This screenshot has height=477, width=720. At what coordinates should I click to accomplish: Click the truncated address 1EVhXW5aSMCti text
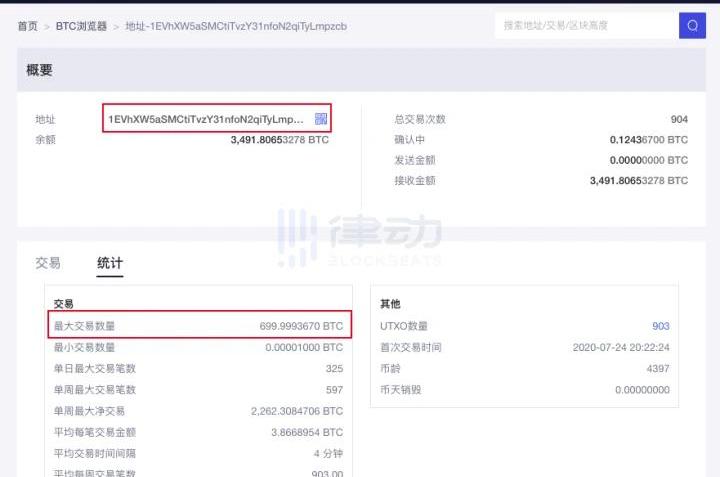point(206,119)
